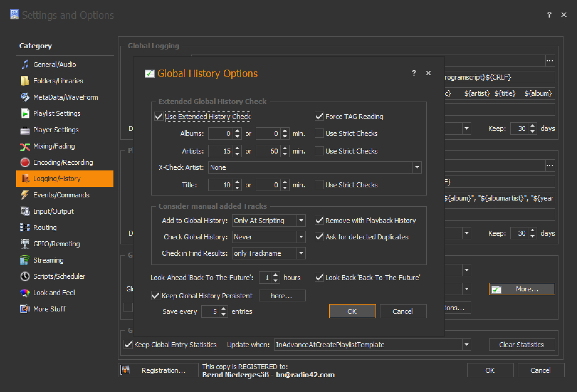Click the Playlist Settings play icon

coord(25,113)
